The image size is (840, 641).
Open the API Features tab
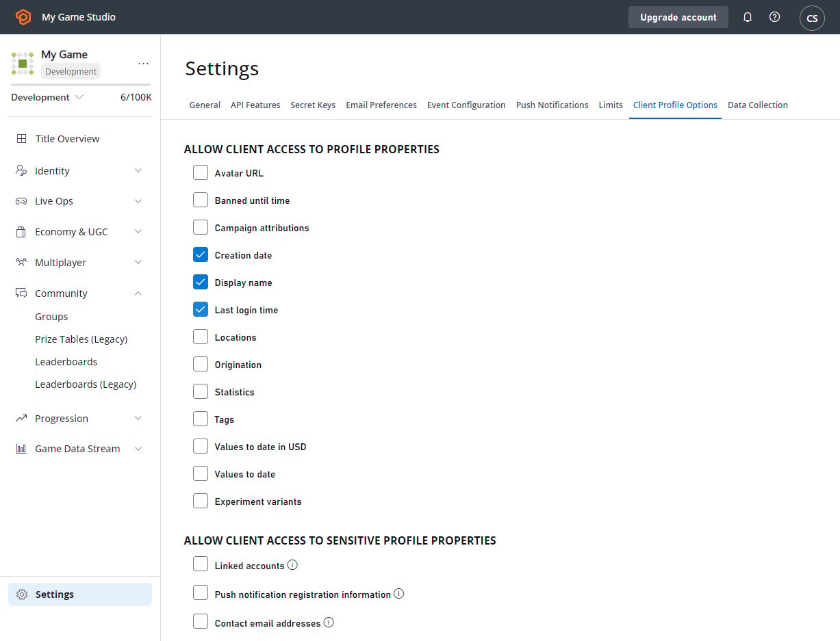tap(255, 105)
